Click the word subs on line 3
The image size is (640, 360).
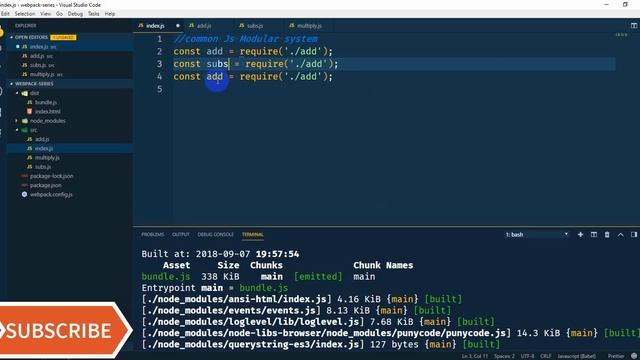pyautogui.click(x=217, y=64)
